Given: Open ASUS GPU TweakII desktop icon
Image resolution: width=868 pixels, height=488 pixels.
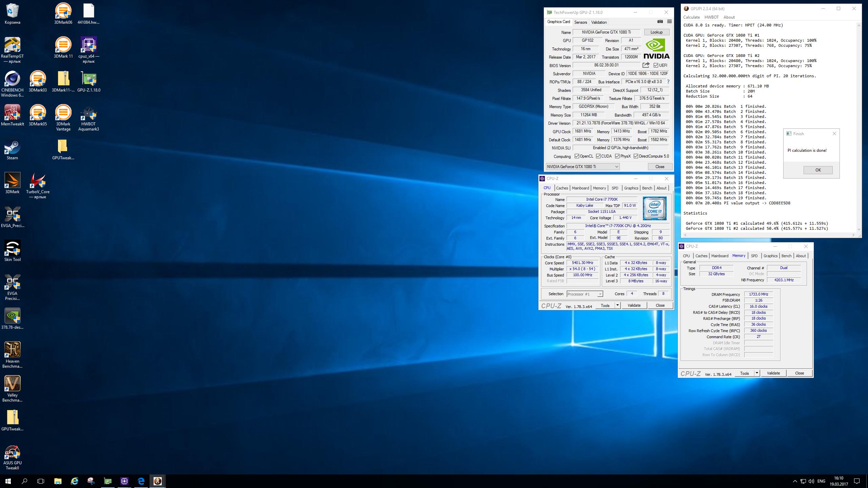Looking at the screenshot, I should [13, 458].
